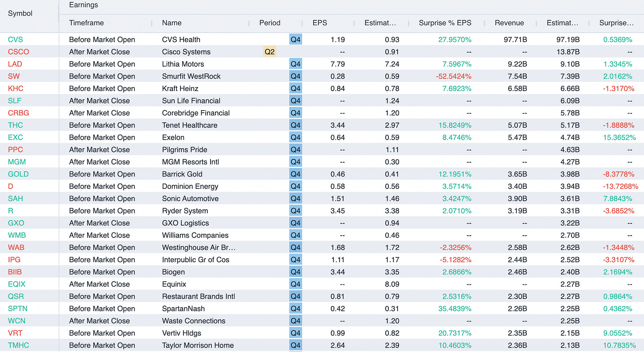Open the GOLD ticker symbol

click(x=18, y=174)
